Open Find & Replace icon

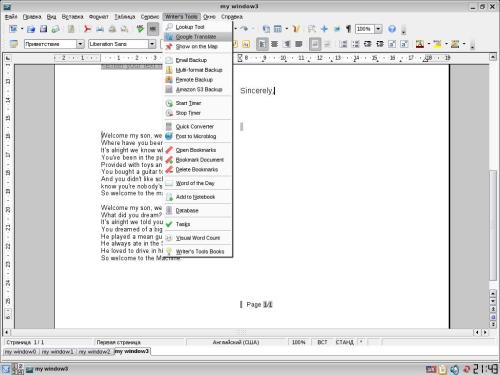pos(312,29)
